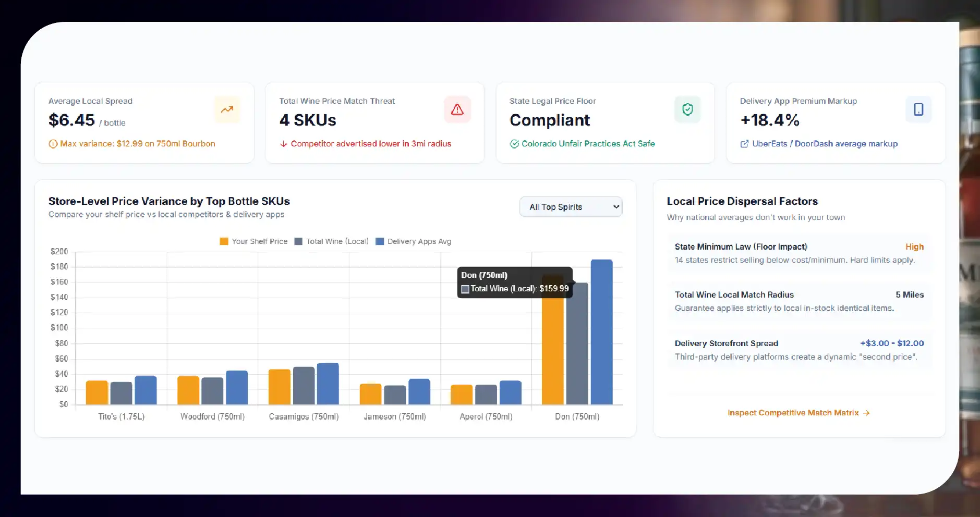
Task: Click the State Minimum Law (Floor Impact) row
Action: click(799, 253)
